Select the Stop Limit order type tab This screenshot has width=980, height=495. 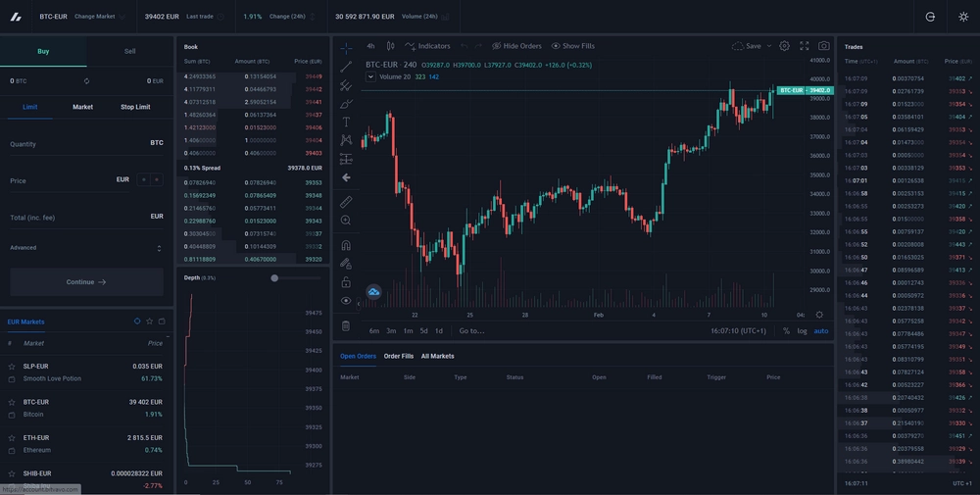[x=135, y=107]
